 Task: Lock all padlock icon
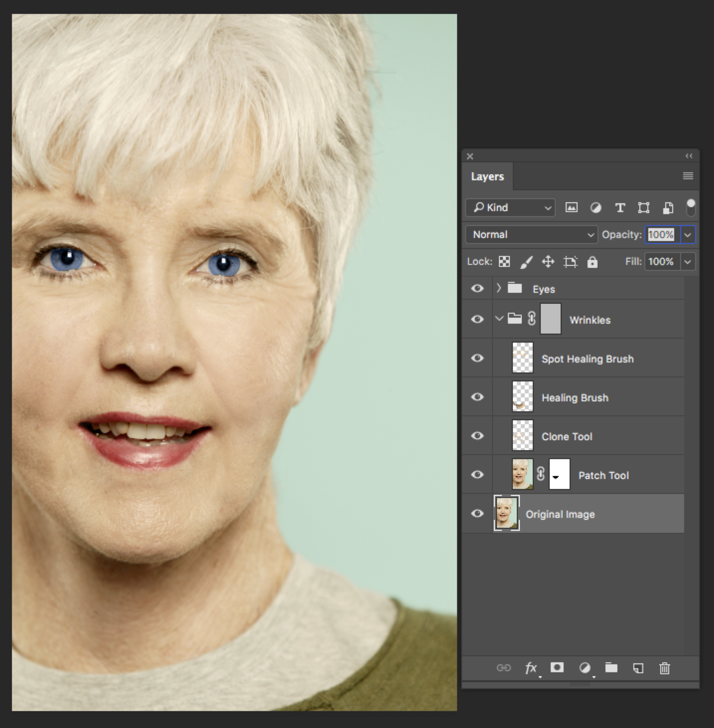(592, 262)
